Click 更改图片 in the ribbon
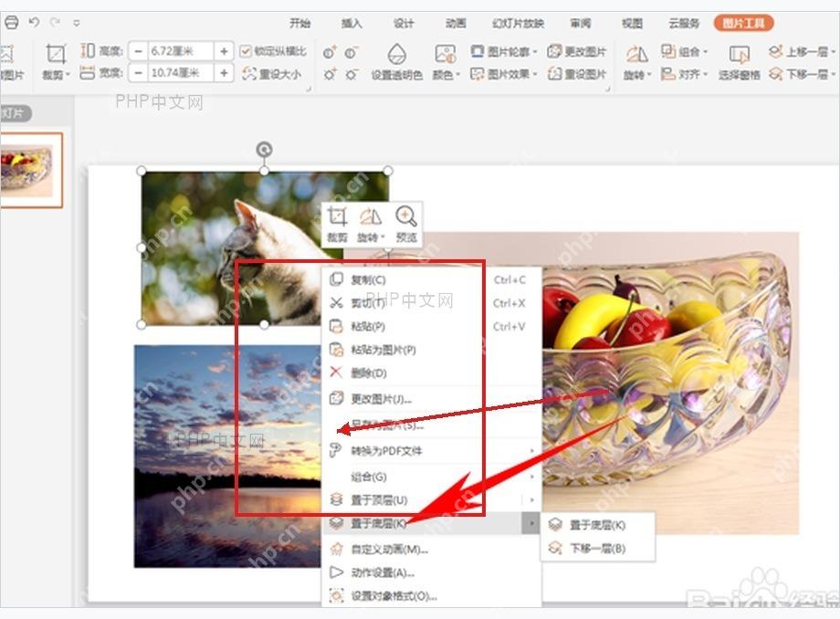 (577, 51)
